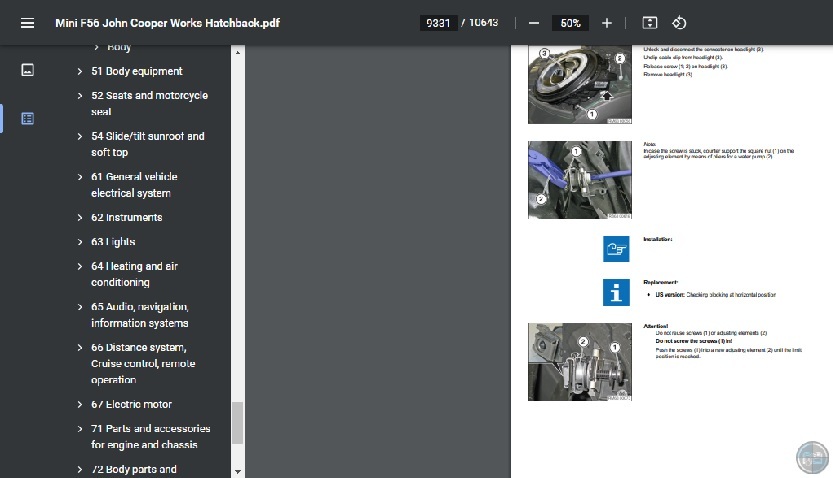833x478 pixels.
Task: Open 52 Seats and motorcycle seat entry
Action: [149, 104]
